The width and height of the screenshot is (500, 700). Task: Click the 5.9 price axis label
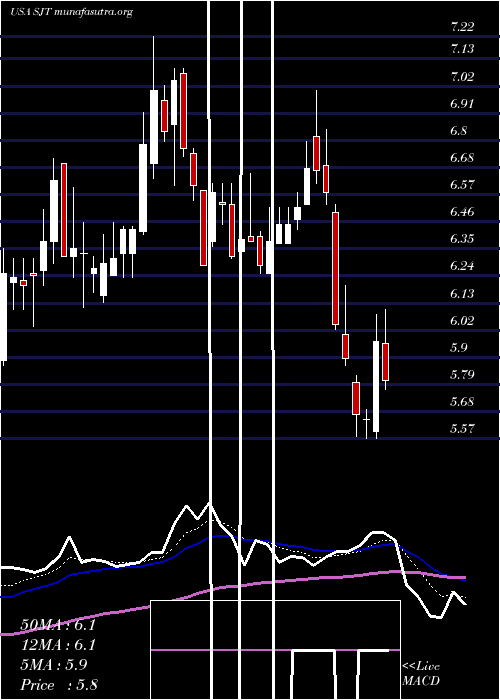tap(459, 348)
